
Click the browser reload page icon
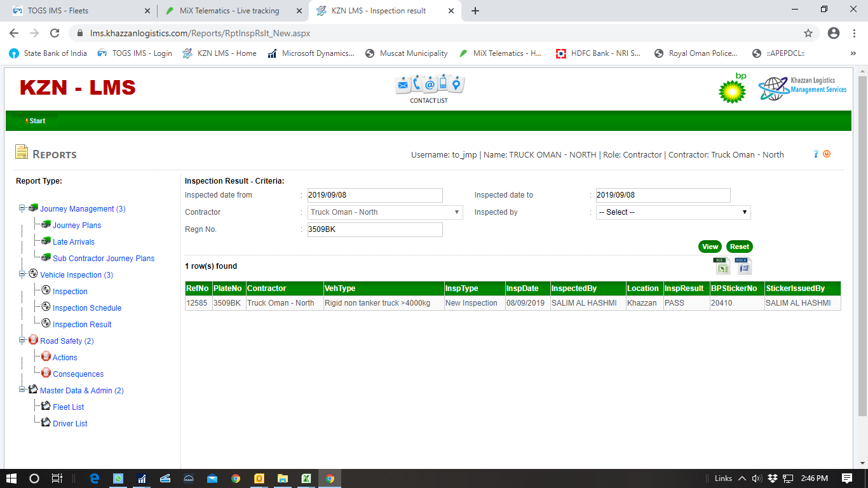55,33
